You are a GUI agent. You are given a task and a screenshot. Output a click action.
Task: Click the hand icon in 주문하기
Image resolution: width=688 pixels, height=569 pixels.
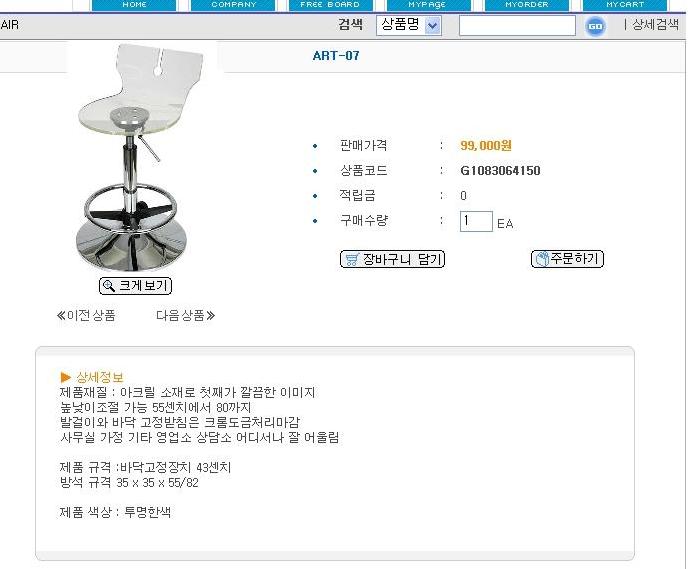pos(543,259)
